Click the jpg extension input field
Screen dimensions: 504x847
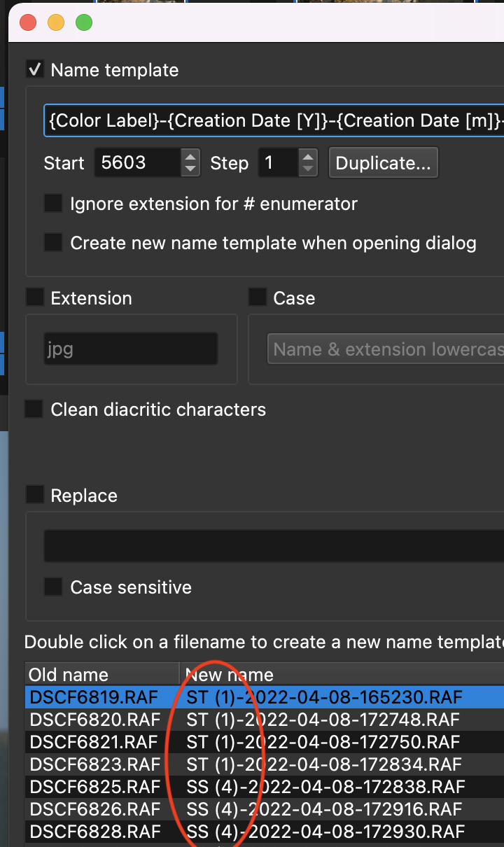pyautogui.click(x=130, y=349)
